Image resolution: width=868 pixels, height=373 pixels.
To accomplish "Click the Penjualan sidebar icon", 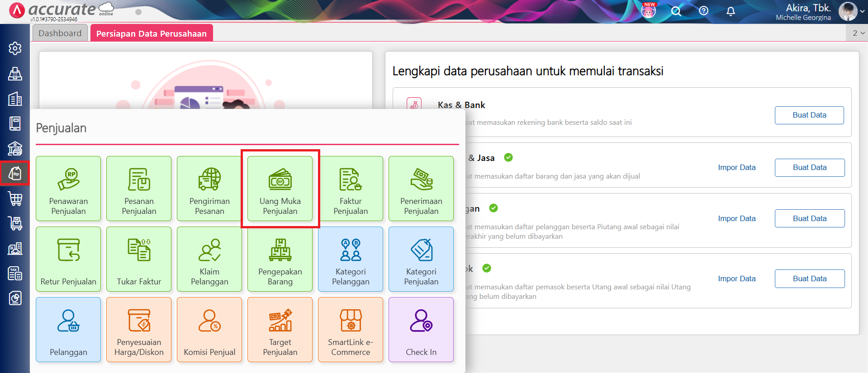I will pyautogui.click(x=15, y=173).
